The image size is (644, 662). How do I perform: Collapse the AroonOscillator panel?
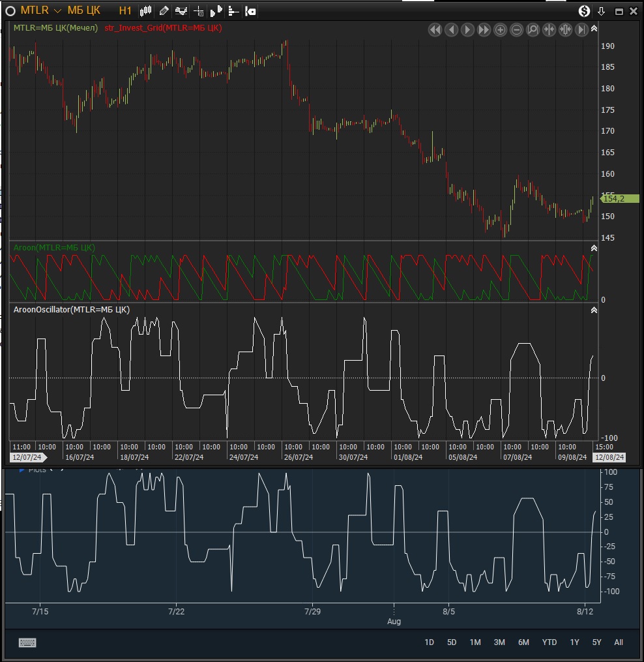tap(594, 310)
